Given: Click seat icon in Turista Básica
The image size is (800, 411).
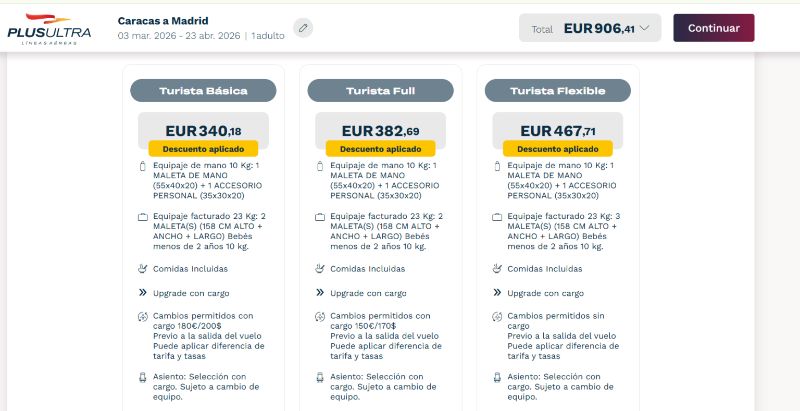Looking at the screenshot, I should (x=143, y=378).
